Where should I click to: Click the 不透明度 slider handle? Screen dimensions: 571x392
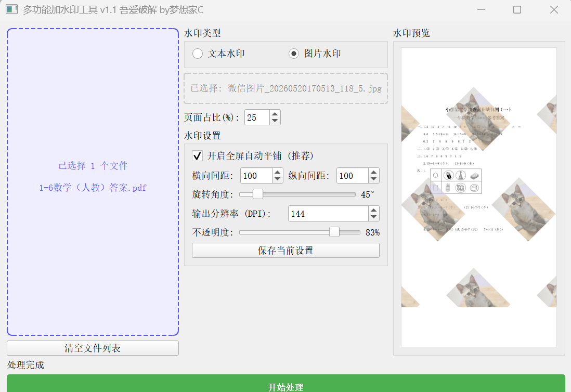[x=334, y=232]
